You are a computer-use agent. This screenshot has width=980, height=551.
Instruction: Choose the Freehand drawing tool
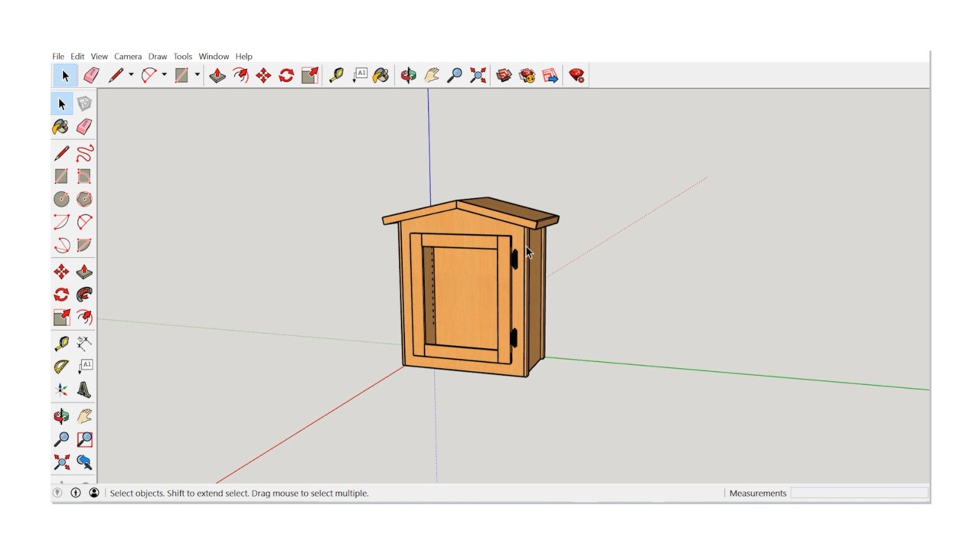coord(84,154)
